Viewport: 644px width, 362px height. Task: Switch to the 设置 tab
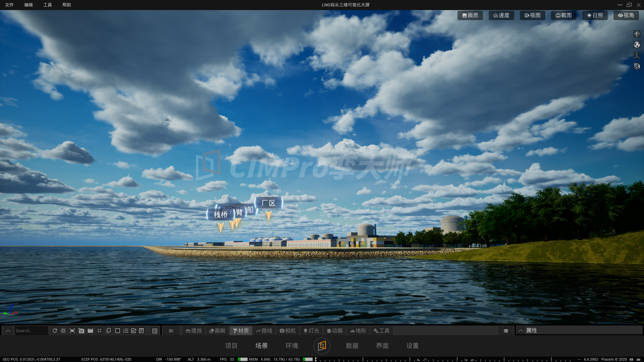(x=413, y=346)
